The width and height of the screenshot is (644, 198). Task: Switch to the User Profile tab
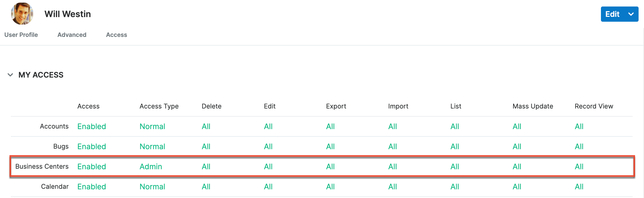[21, 35]
